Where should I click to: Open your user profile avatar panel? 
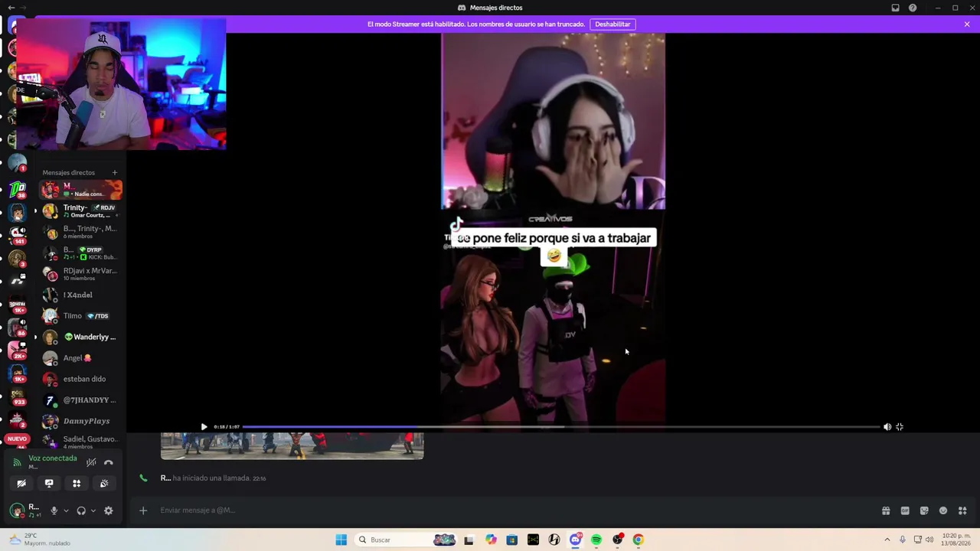(17, 510)
